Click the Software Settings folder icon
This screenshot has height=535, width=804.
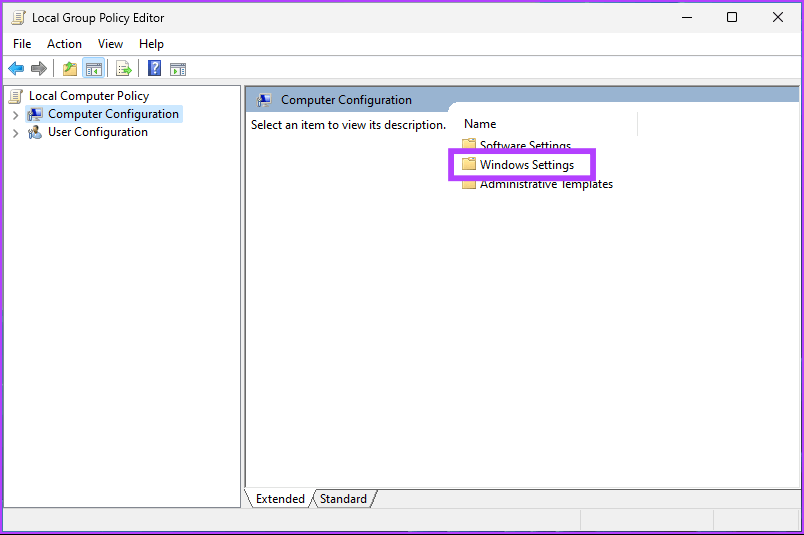click(x=469, y=144)
